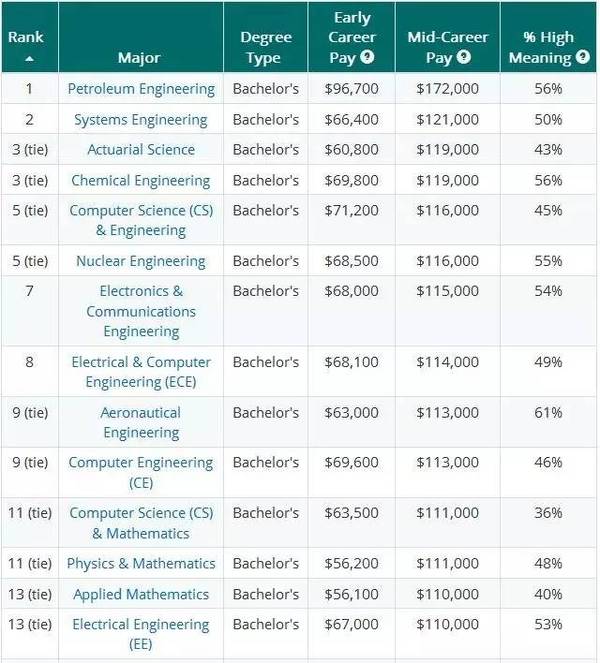The image size is (600, 663).
Task: Open Electronics & Communications Engineering link
Action: pos(141,311)
